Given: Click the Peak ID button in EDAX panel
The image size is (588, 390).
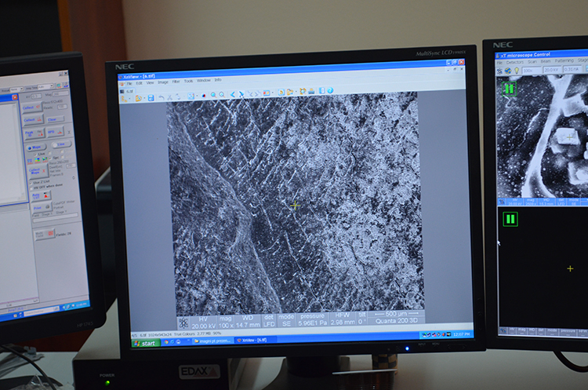Looking at the screenshot, I should (x=34, y=133).
